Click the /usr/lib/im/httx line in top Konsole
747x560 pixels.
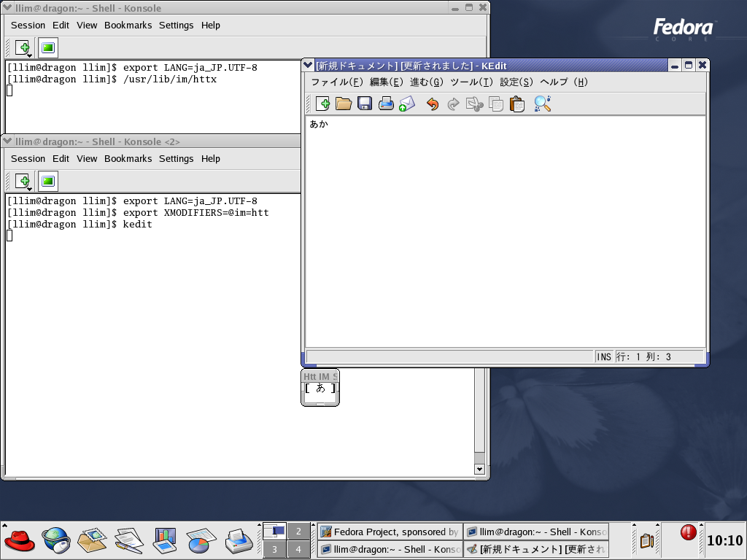pos(112,79)
